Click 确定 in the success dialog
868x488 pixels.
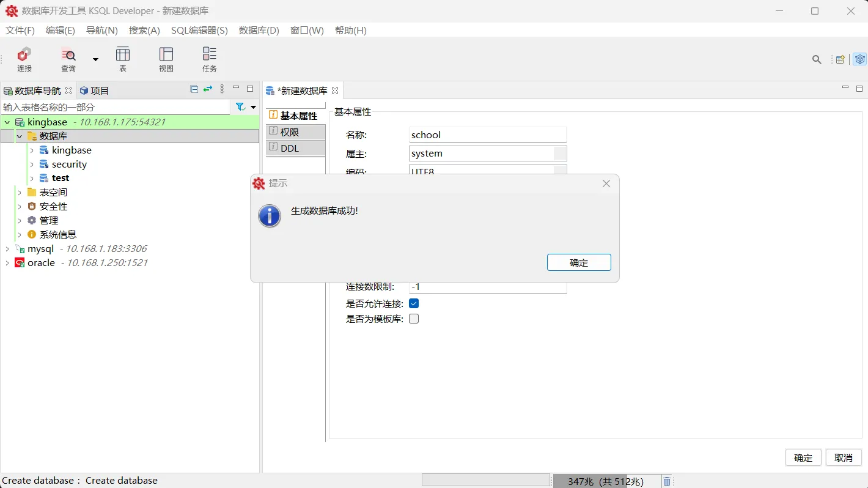(578, 262)
